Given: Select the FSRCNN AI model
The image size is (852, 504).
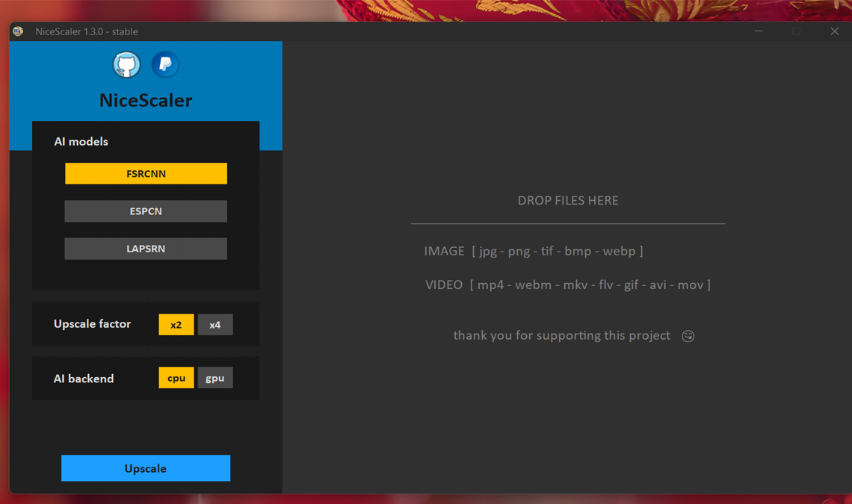Looking at the screenshot, I should click(x=146, y=174).
